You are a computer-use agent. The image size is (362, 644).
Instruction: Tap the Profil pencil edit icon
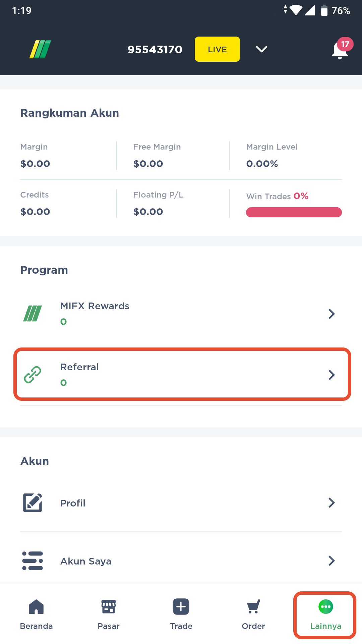(33, 502)
